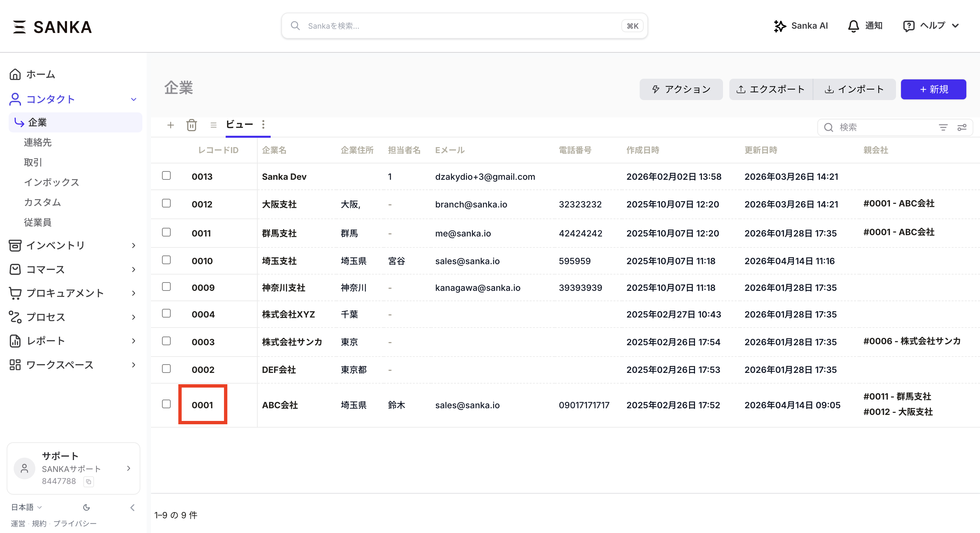Screen dimensions: 980x533
Task: Toggle dark mode moon icon
Action: [86, 507]
